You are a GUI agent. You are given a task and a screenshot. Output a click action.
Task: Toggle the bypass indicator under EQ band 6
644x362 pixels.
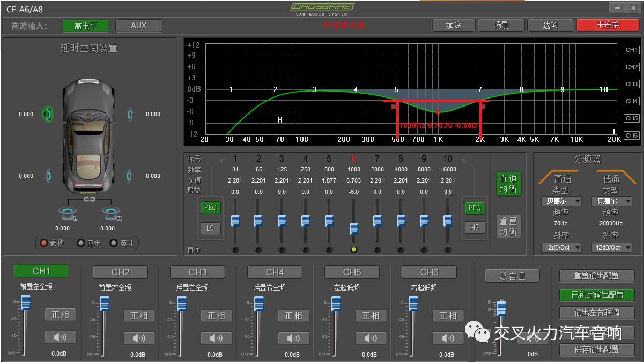tap(353, 248)
